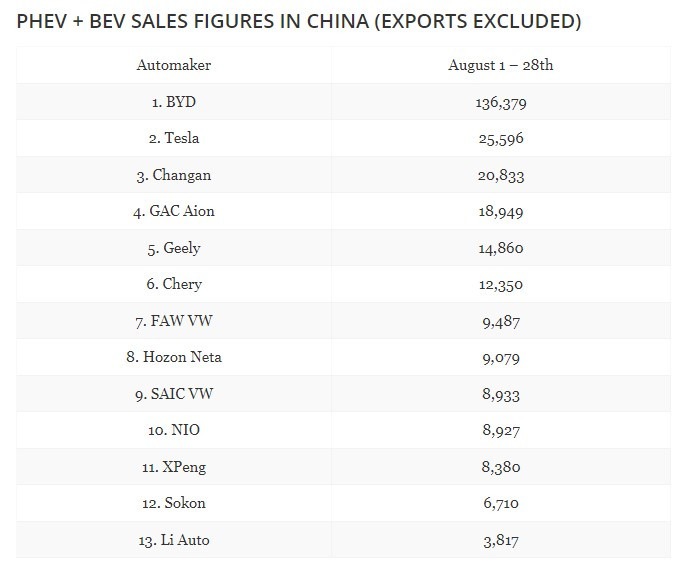
Task: Select the Tesla row label
Action: point(174,138)
